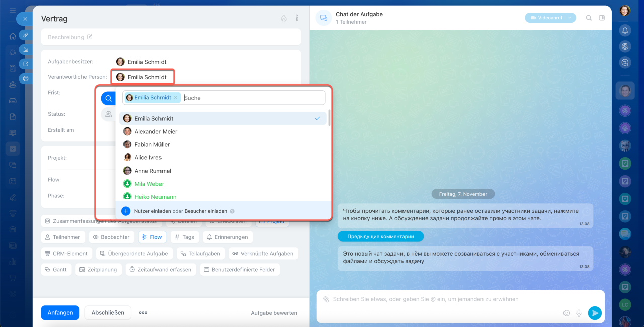Deselect the checked Emilia Schmidt row
Image resolution: width=644 pixels, height=327 pixels.
coord(223,118)
